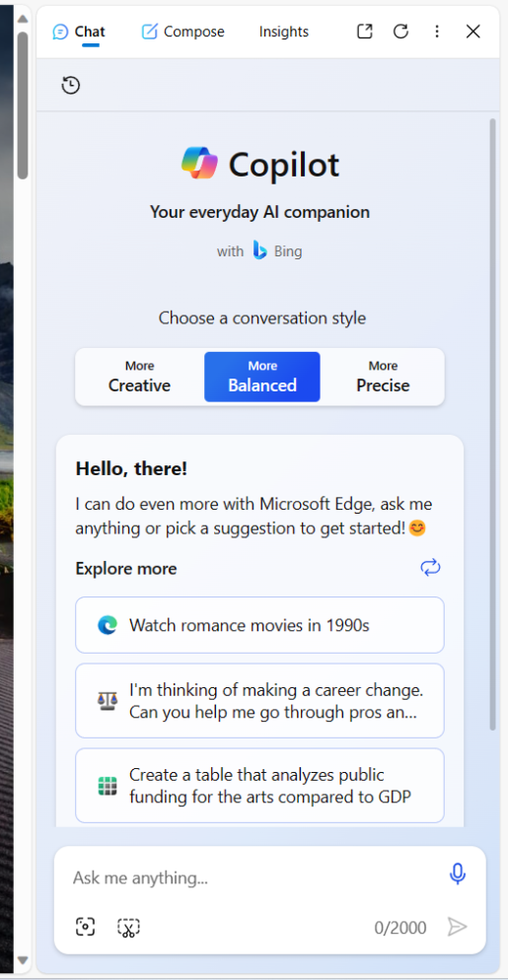Click the Bing logo
This screenshot has width=508, height=980.
[259, 251]
